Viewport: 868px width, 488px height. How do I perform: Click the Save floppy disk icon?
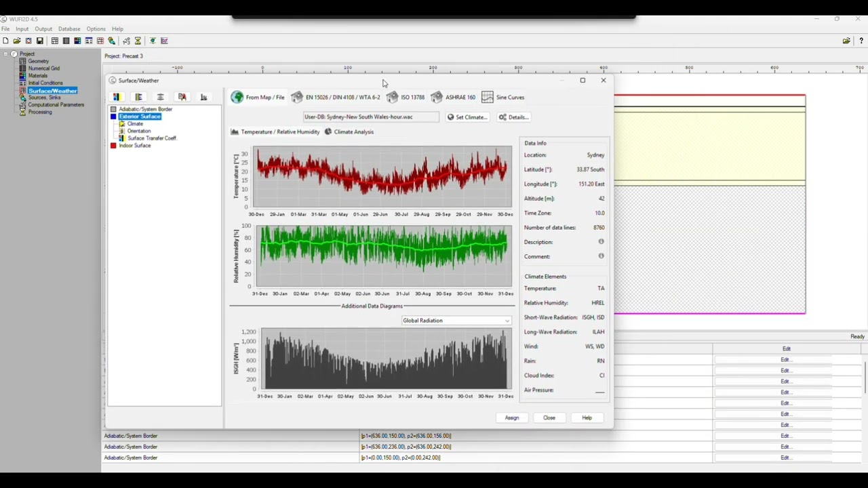click(x=40, y=41)
